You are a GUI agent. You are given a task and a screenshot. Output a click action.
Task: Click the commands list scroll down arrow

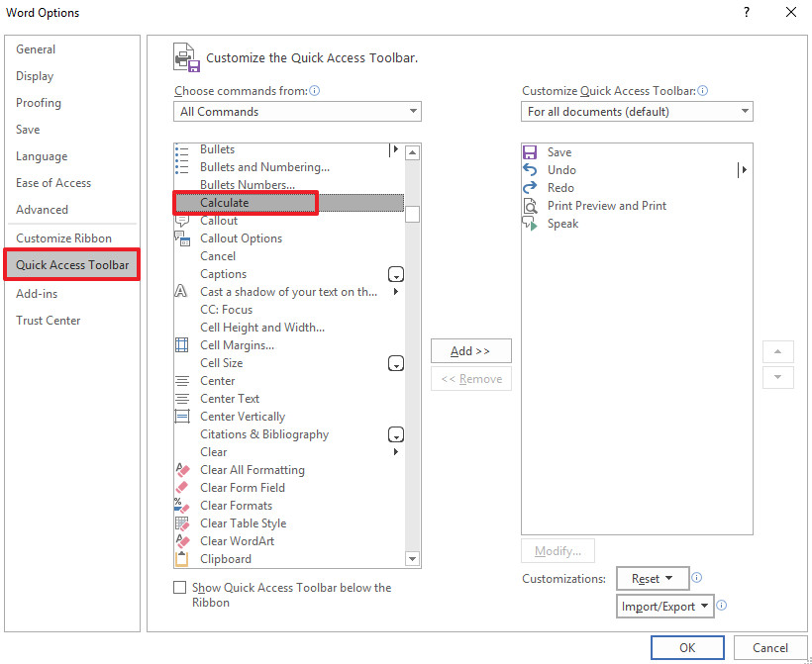click(412, 559)
